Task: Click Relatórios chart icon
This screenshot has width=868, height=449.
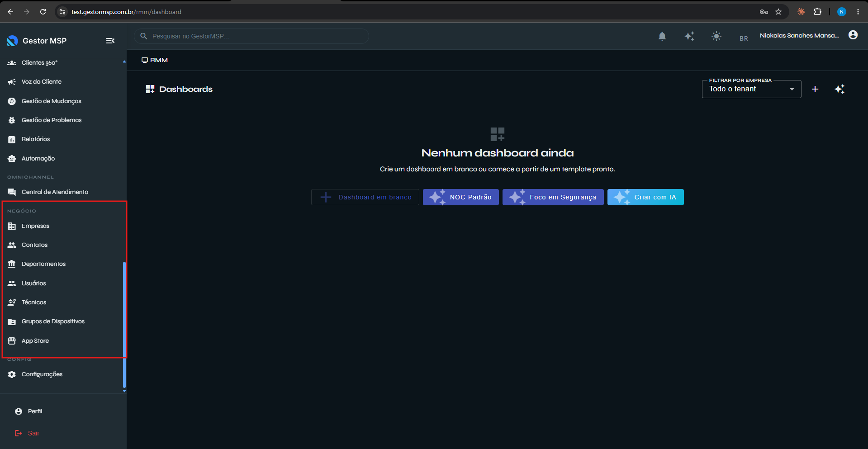Action: pyautogui.click(x=12, y=140)
